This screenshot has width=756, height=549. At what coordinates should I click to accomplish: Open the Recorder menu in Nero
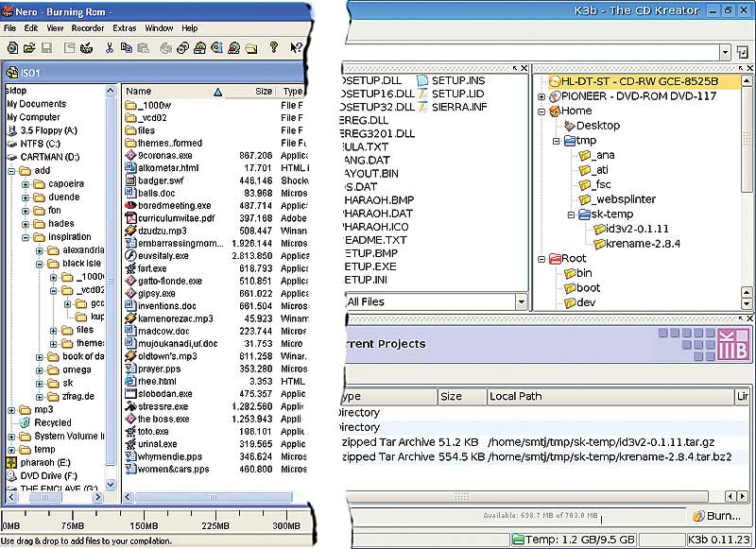(x=88, y=28)
